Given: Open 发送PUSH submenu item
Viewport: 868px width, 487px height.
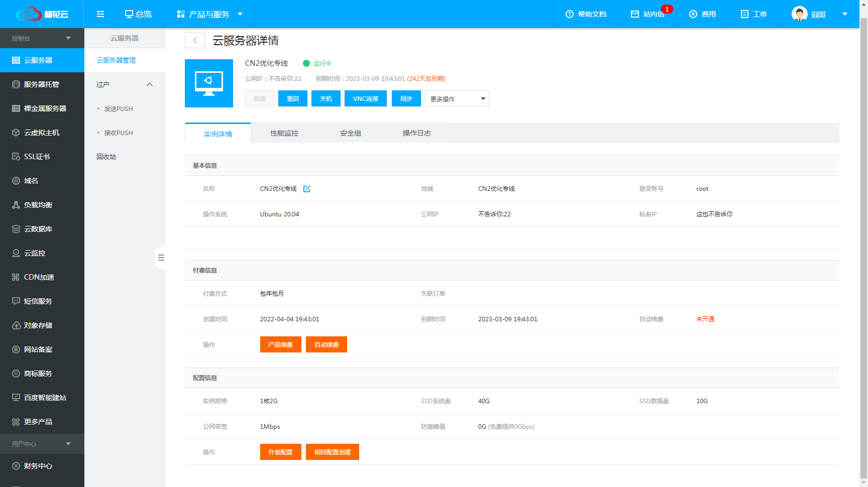Looking at the screenshot, I should (125, 108).
